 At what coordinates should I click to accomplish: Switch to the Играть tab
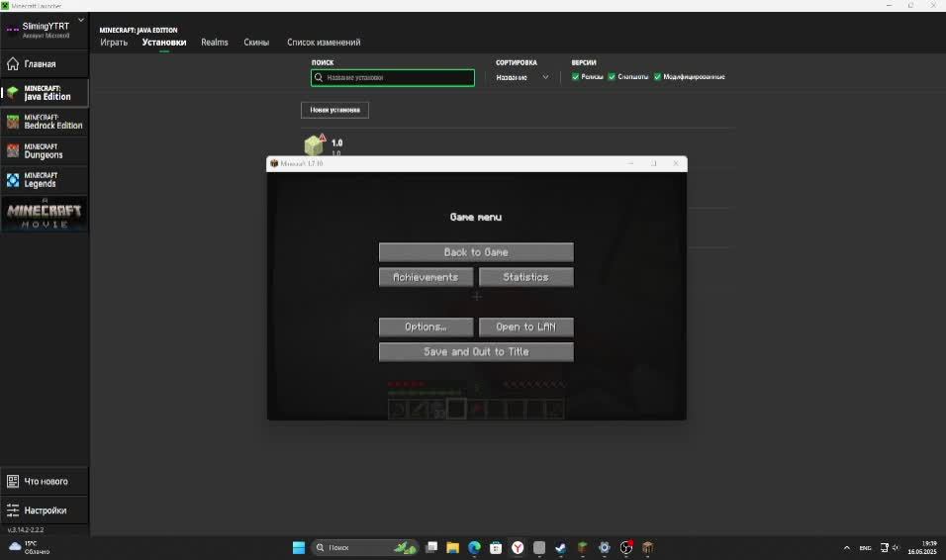coord(114,43)
